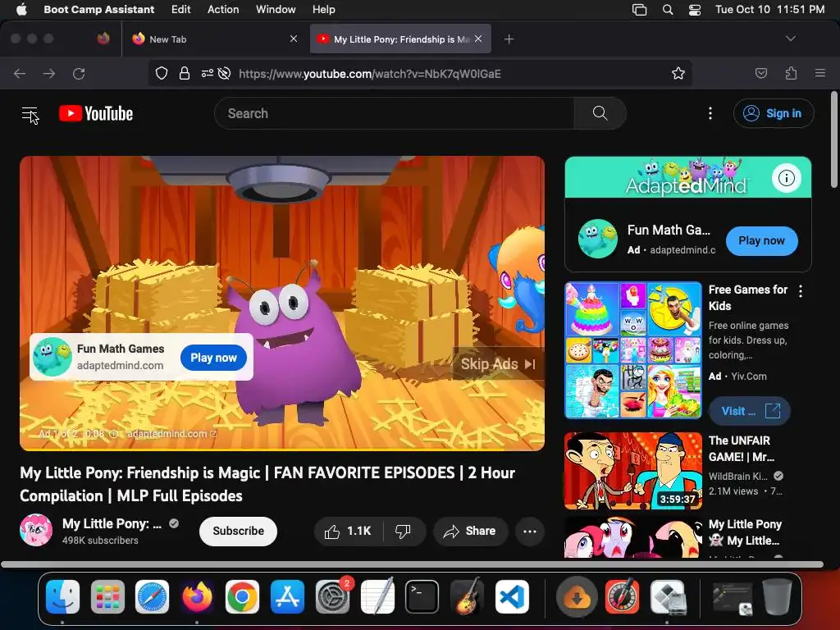Subscribe to the My Little Pony channel
Viewport: 840px width, 630px height.
tap(238, 531)
